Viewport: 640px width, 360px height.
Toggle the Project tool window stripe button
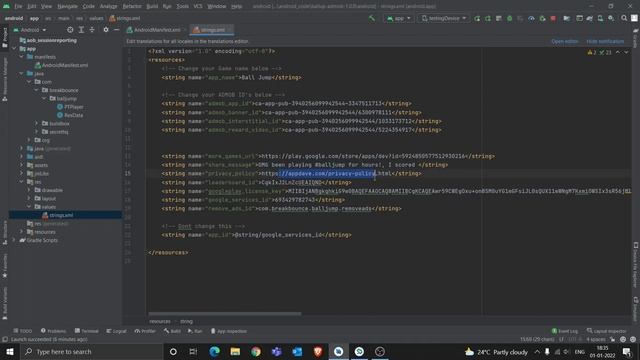coord(4,38)
